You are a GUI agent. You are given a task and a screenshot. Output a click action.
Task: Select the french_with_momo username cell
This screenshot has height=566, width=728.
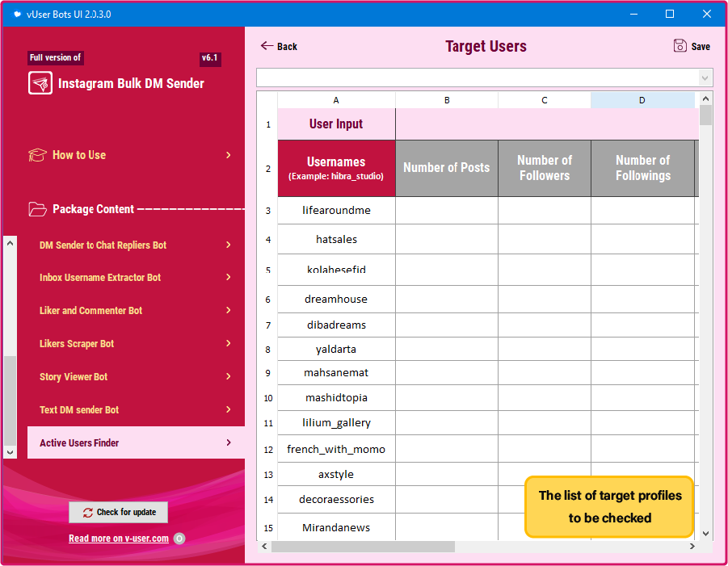pyautogui.click(x=336, y=449)
